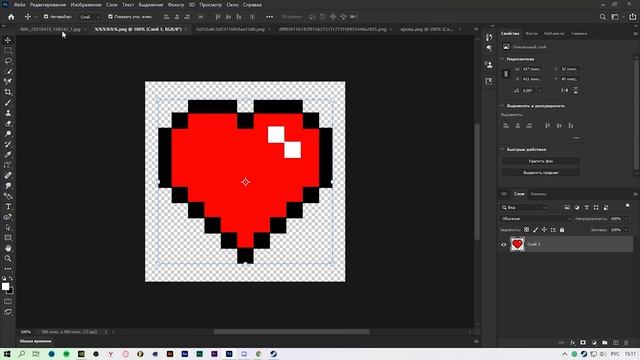This screenshot has height=360, width=640.
Task: Click the add layer style fx icon
Action: [x=572, y=342]
